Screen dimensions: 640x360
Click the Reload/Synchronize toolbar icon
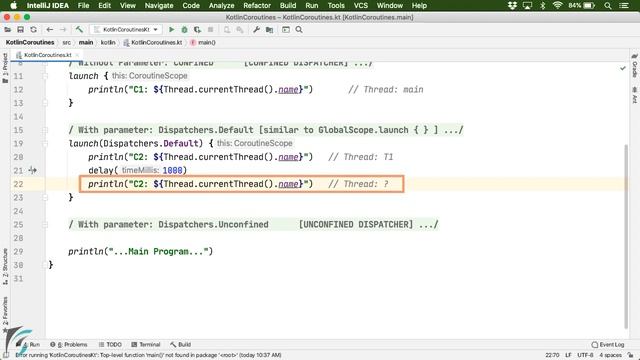coord(33,29)
